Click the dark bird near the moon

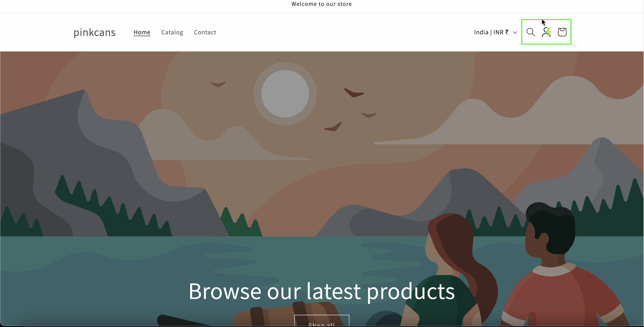(354, 93)
